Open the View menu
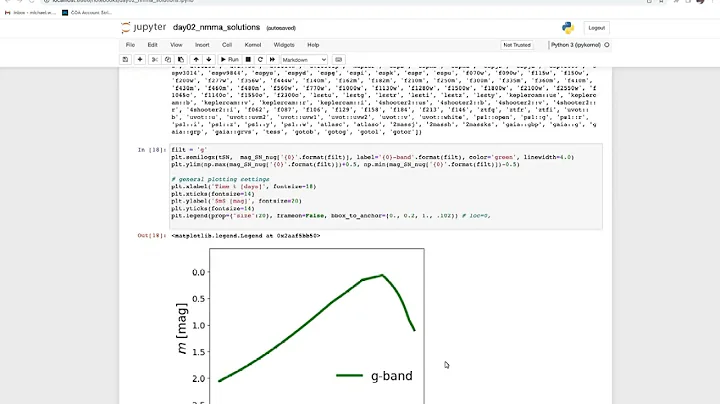The height and width of the screenshot is (404, 720). pyautogui.click(x=176, y=45)
